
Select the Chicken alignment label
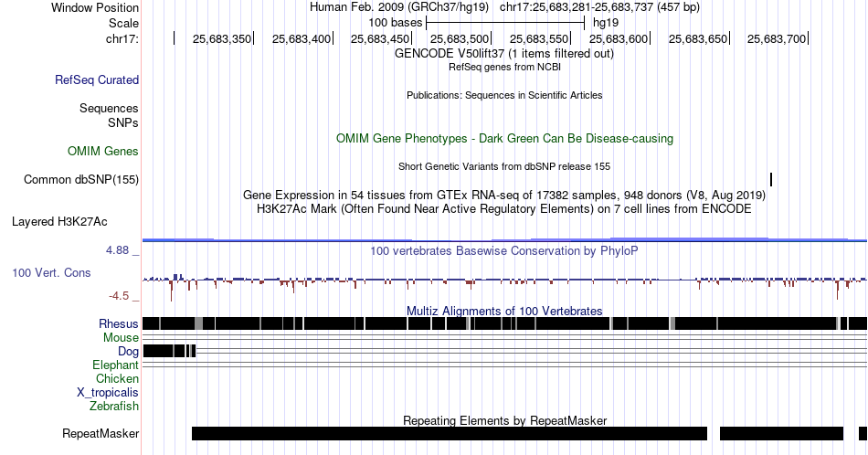tap(117, 378)
